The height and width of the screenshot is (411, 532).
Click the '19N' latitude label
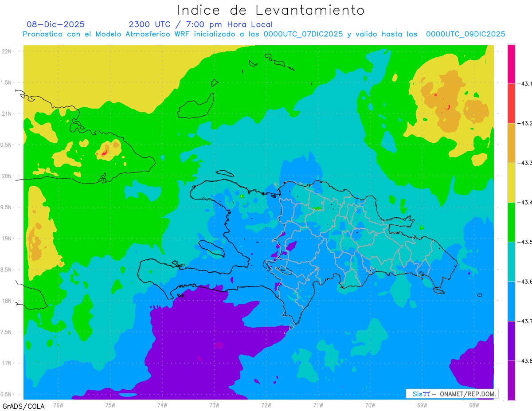(x=7, y=239)
